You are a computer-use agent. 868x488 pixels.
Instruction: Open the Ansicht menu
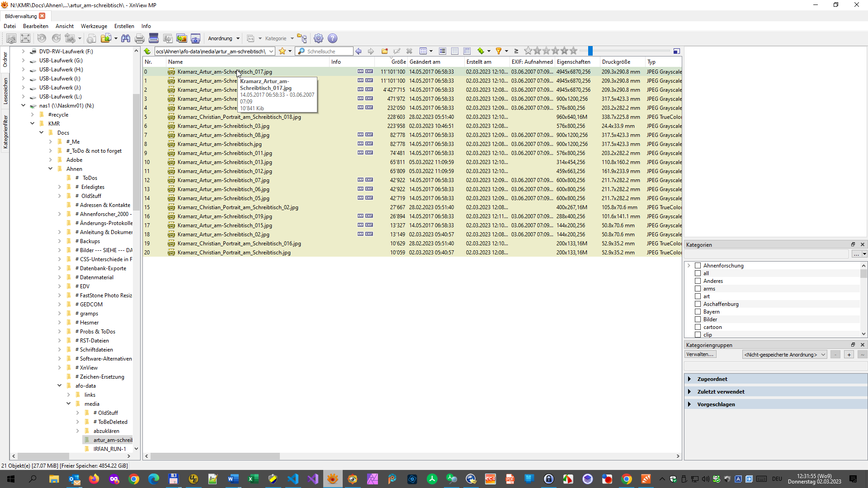click(65, 26)
